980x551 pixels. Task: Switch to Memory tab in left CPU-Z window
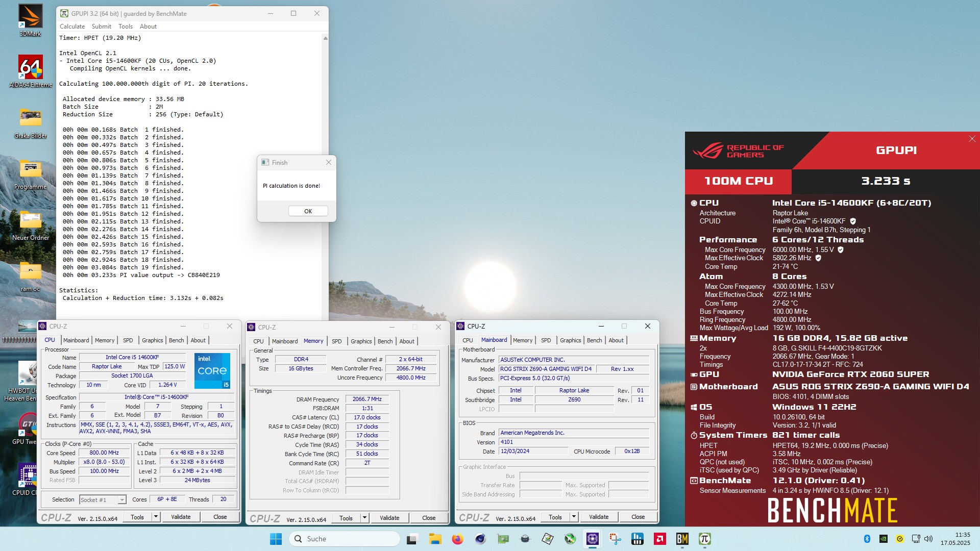pos(105,340)
